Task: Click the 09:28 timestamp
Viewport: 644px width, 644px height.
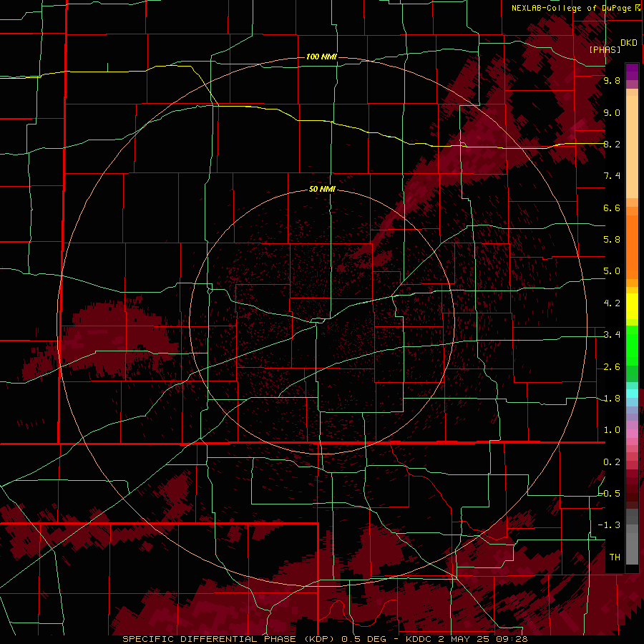Action: click(x=512, y=639)
